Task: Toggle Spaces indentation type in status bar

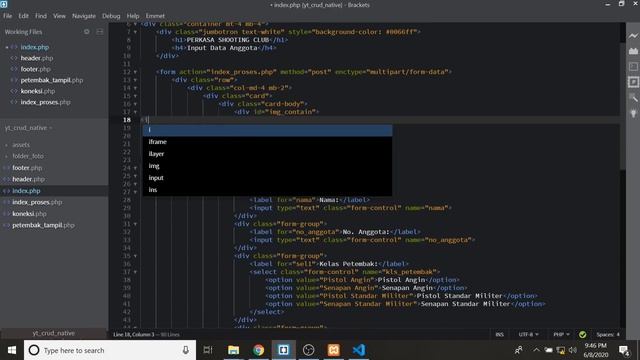Action: point(605,334)
